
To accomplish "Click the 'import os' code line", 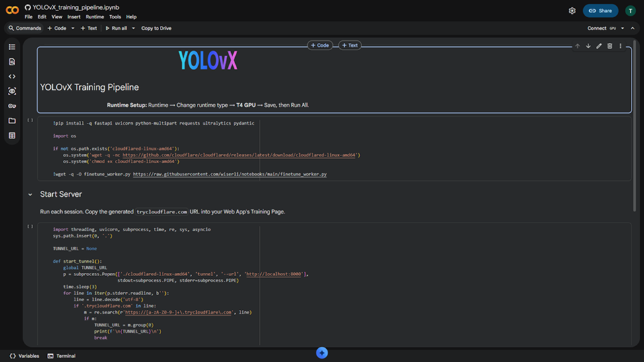I will tap(65, 136).
